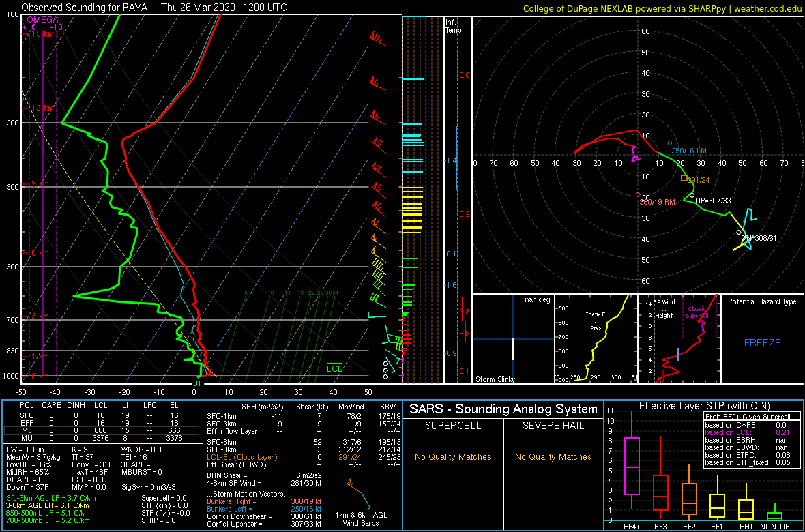Image resolution: width=805 pixels, height=532 pixels.
Task: Click the 'ConvT = 31F' value
Action: [93, 464]
